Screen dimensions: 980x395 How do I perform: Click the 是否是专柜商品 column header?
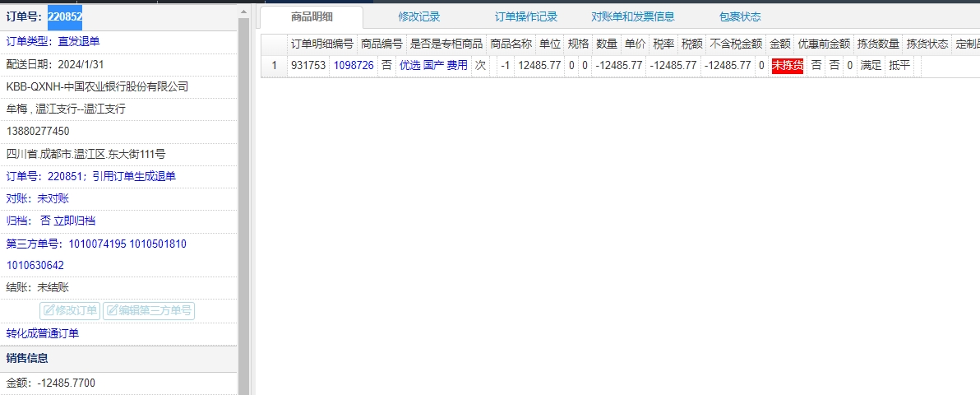click(x=446, y=44)
